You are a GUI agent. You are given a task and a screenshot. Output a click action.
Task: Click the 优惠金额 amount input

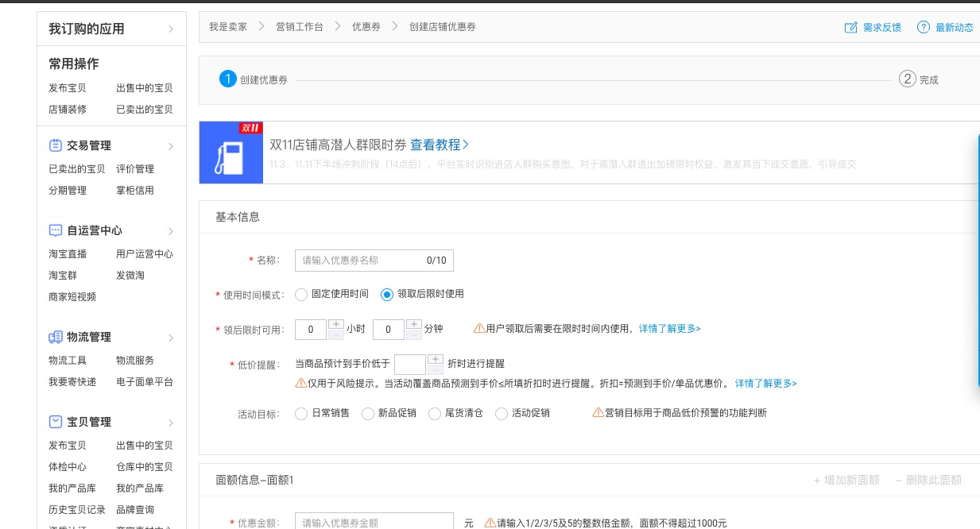(374, 523)
